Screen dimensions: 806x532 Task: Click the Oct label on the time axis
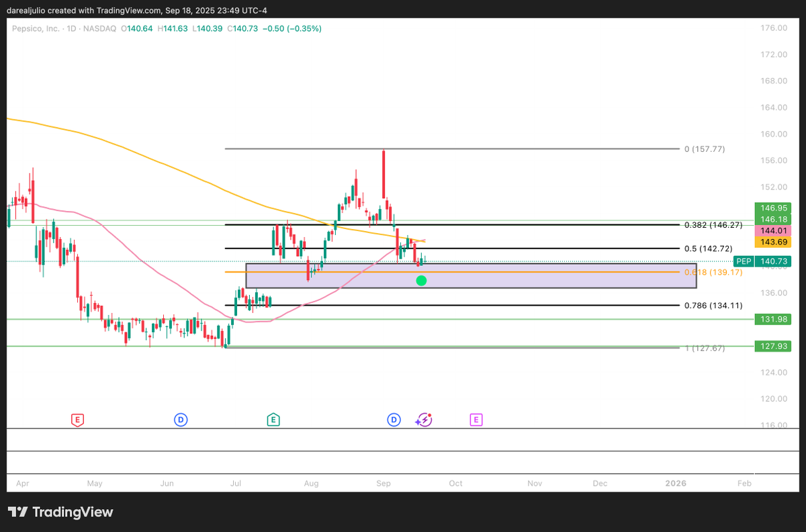455,483
